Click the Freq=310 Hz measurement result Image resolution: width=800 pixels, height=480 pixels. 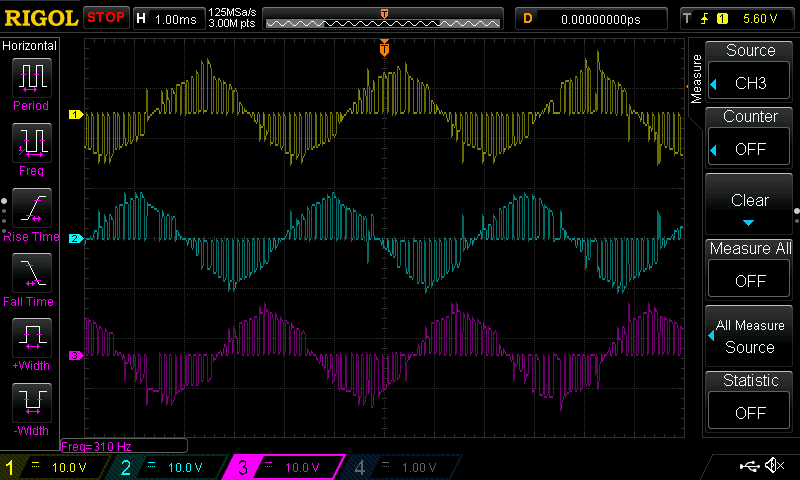point(96,446)
